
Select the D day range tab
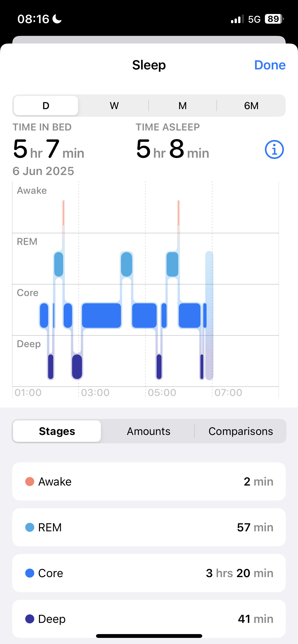(x=46, y=106)
